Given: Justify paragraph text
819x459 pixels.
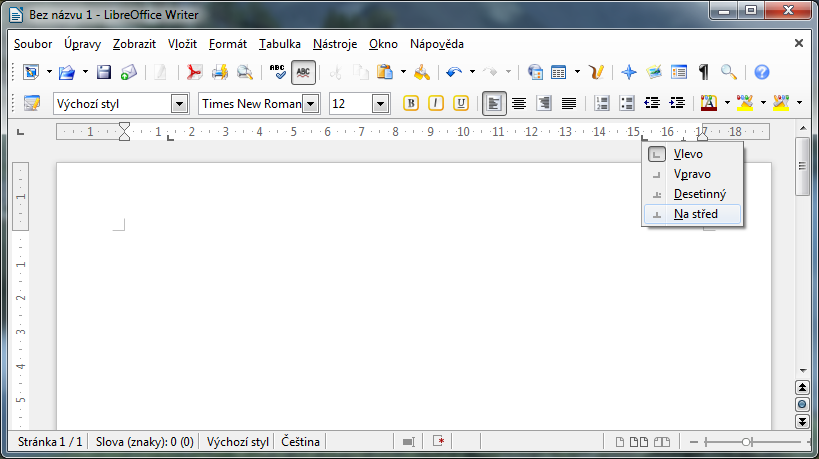Looking at the screenshot, I should [569, 103].
